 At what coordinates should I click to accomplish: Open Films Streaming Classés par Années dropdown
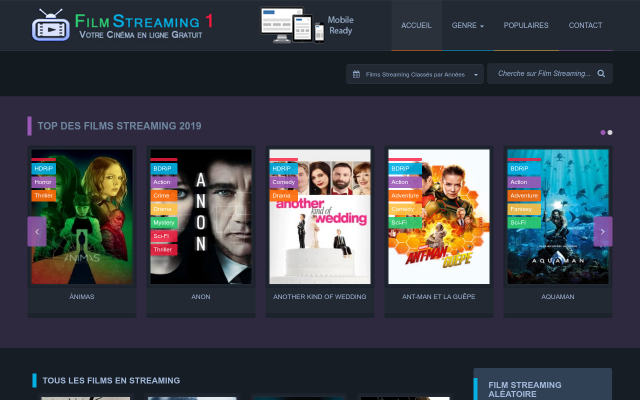tap(415, 74)
